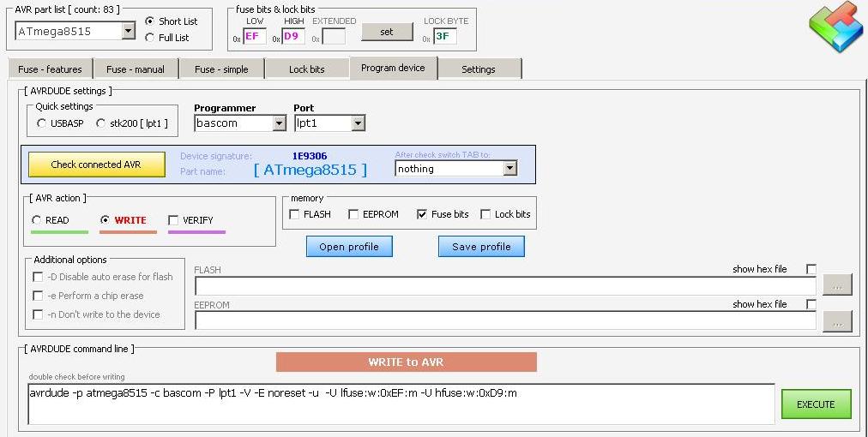The height and width of the screenshot is (437, 868).
Task: Uncheck the Fuse bits memory checkbox
Action: click(x=422, y=214)
